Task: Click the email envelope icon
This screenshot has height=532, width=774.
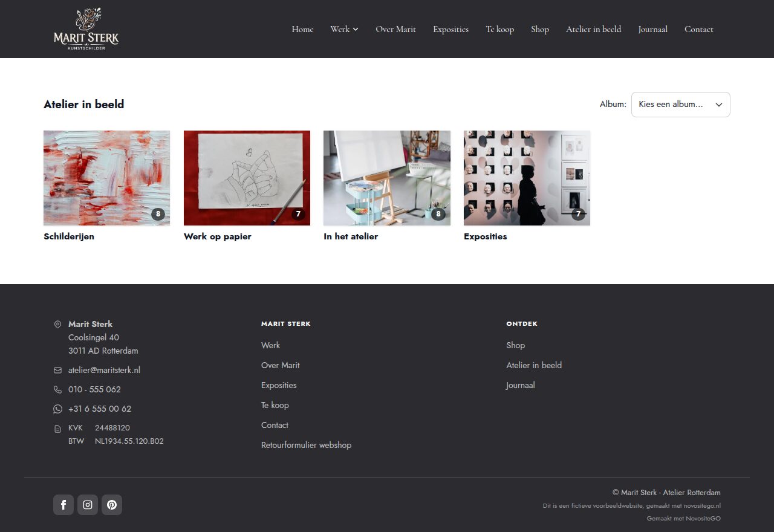Action: [x=57, y=370]
